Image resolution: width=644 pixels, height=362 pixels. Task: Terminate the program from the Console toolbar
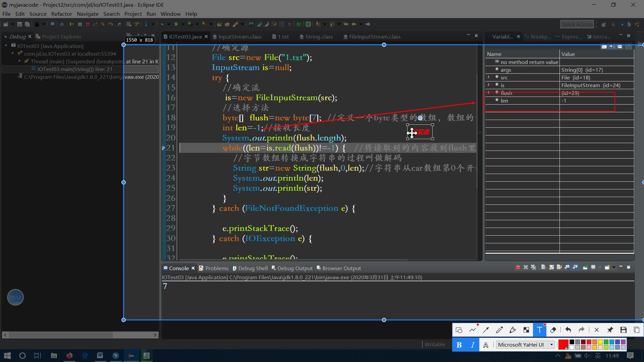[x=518, y=267]
